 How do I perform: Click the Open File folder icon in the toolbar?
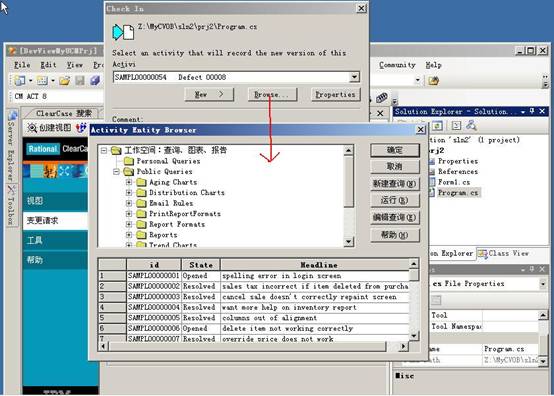point(64,81)
